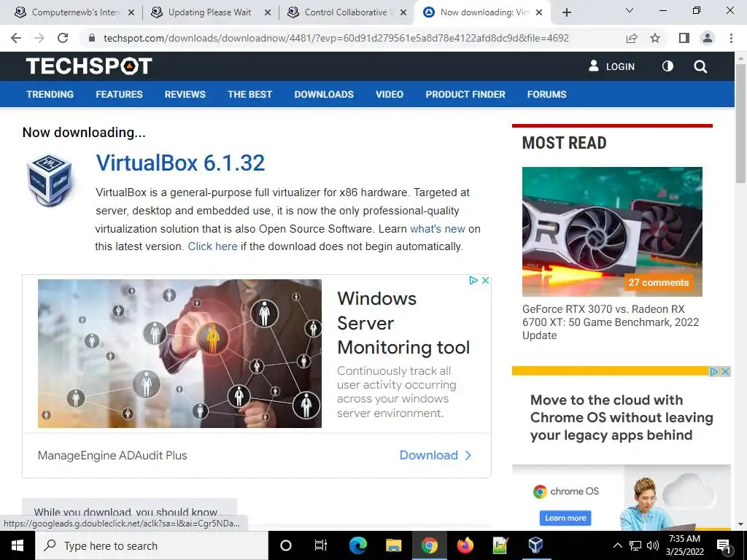Click the Type here to search box
This screenshot has height=560, width=747.
152,545
